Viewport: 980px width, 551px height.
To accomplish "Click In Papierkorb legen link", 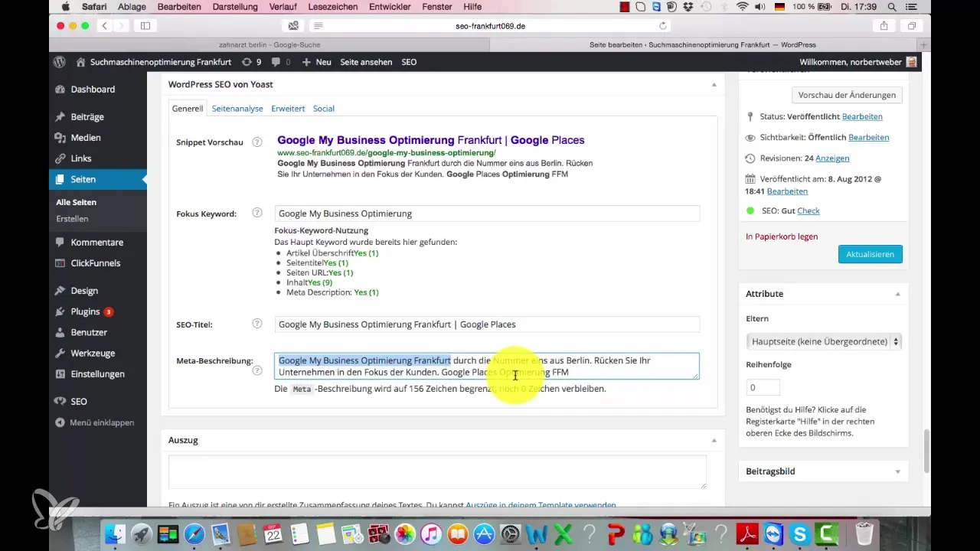I will pos(782,236).
